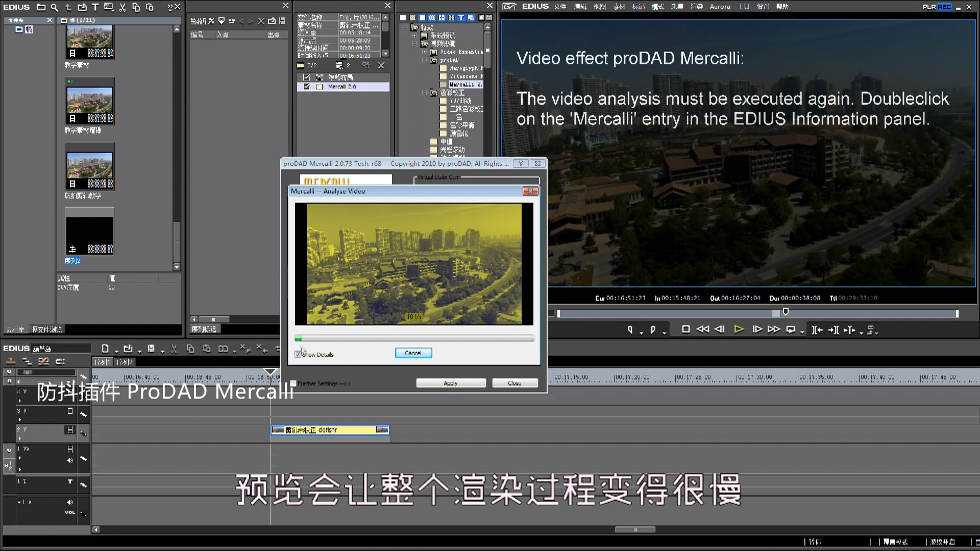
Task: Click the fast forward icon in the player
Action: (x=774, y=330)
